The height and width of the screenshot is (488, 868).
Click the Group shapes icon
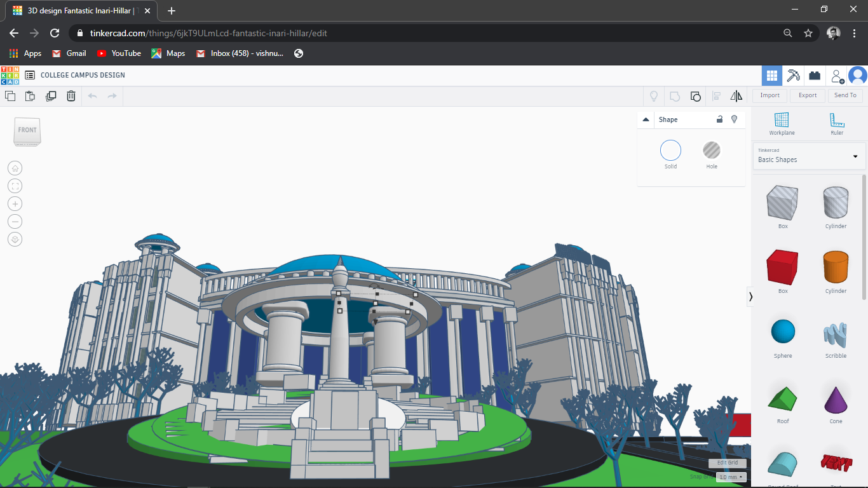[675, 96]
